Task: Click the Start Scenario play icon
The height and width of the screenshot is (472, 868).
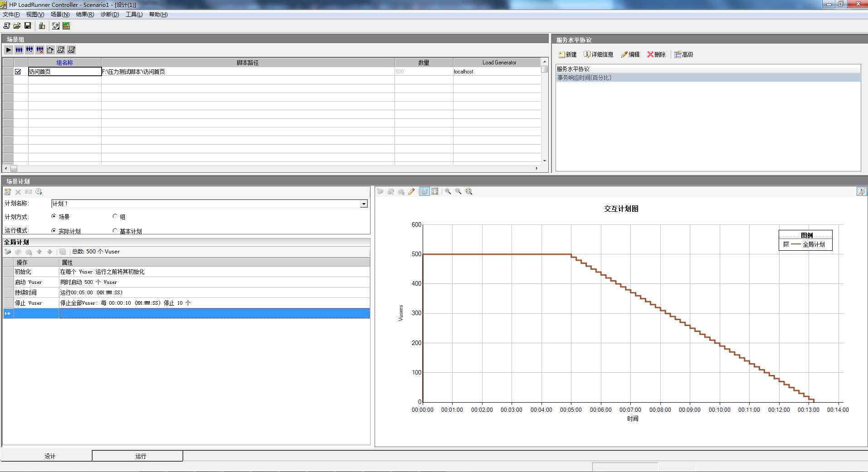Action: point(9,50)
